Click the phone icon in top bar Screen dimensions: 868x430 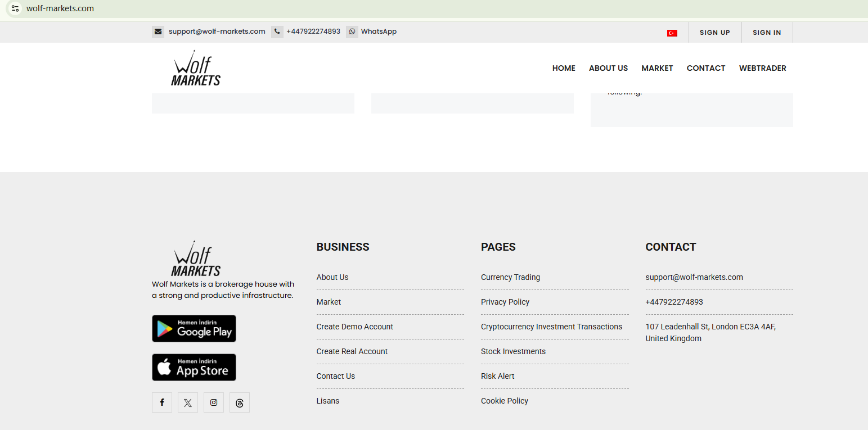click(277, 32)
